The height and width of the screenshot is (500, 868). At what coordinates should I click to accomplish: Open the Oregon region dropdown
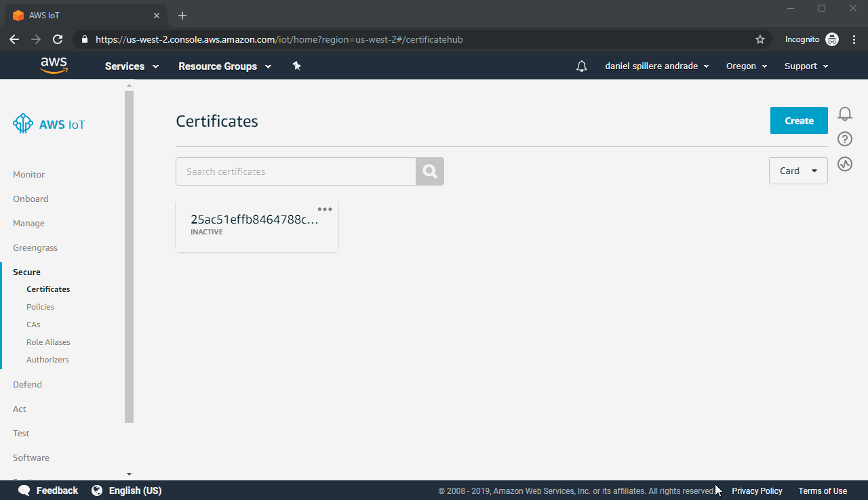click(x=746, y=66)
